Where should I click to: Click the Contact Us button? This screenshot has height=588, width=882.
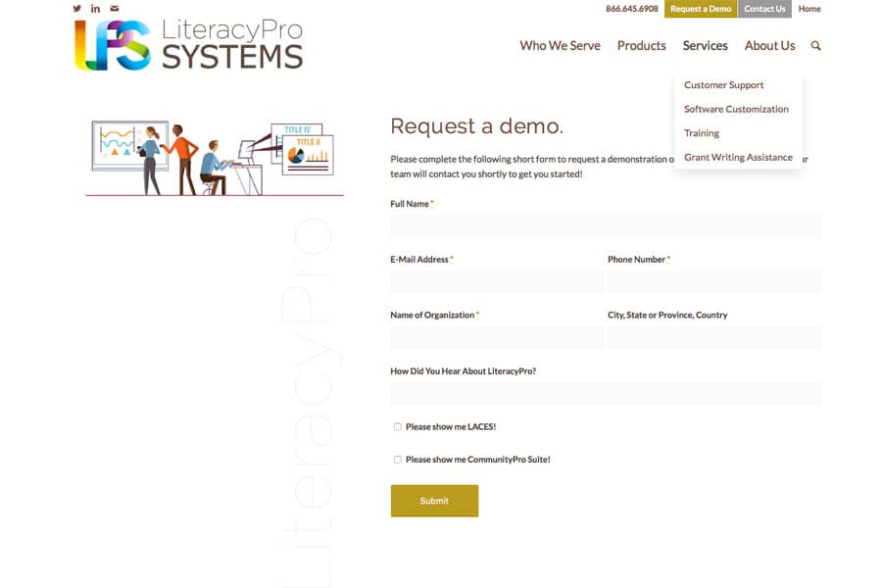(764, 9)
